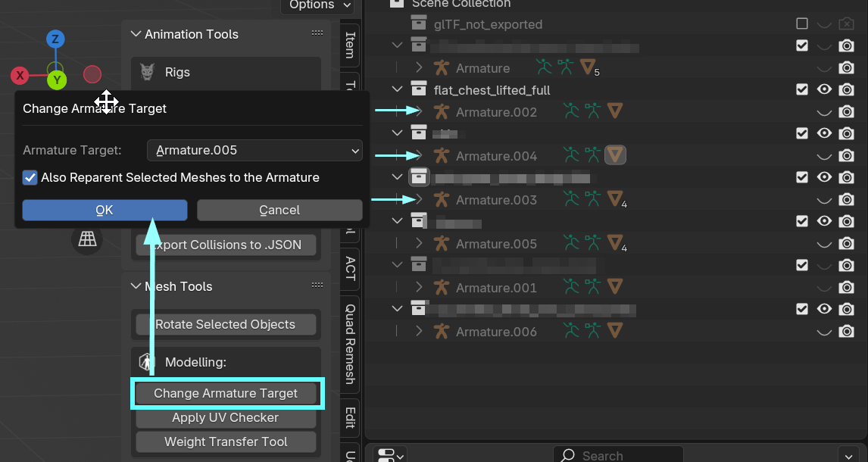Open the ACT sidebar tab
The image size is (868, 462).
coord(350,267)
